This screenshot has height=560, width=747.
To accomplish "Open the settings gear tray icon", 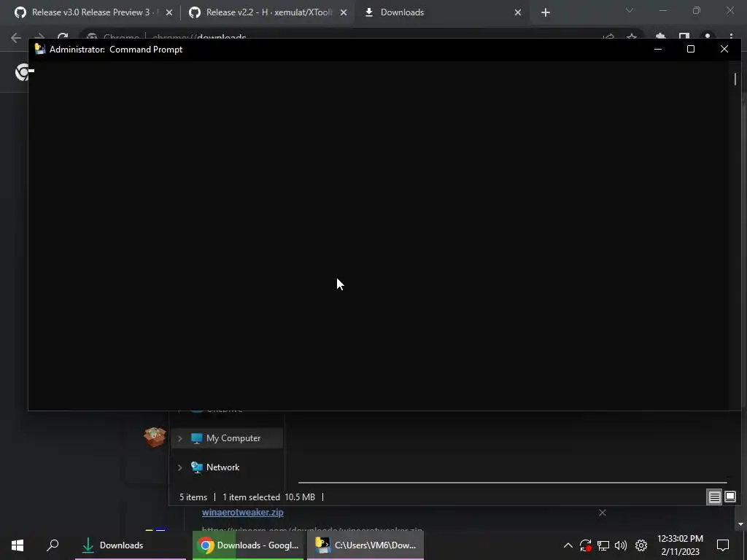I will coord(641,545).
